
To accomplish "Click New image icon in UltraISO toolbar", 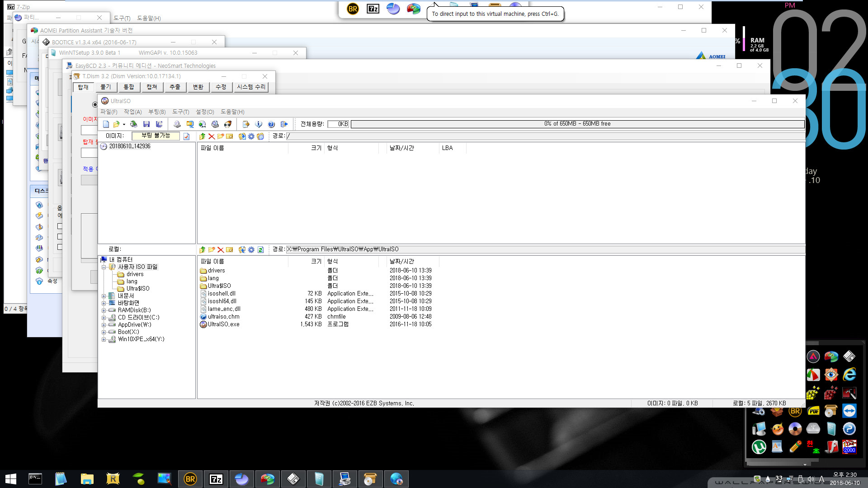I will coord(106,124).
